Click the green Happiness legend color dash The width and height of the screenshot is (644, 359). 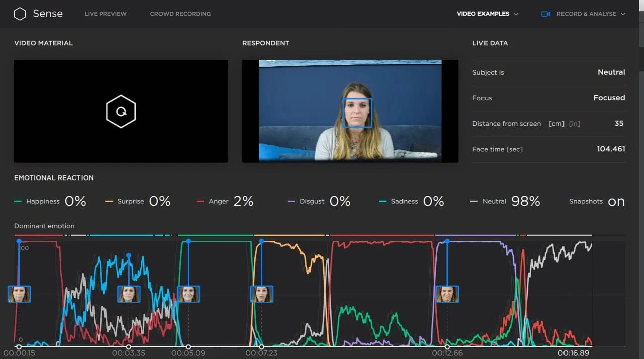tap(18, 201)
